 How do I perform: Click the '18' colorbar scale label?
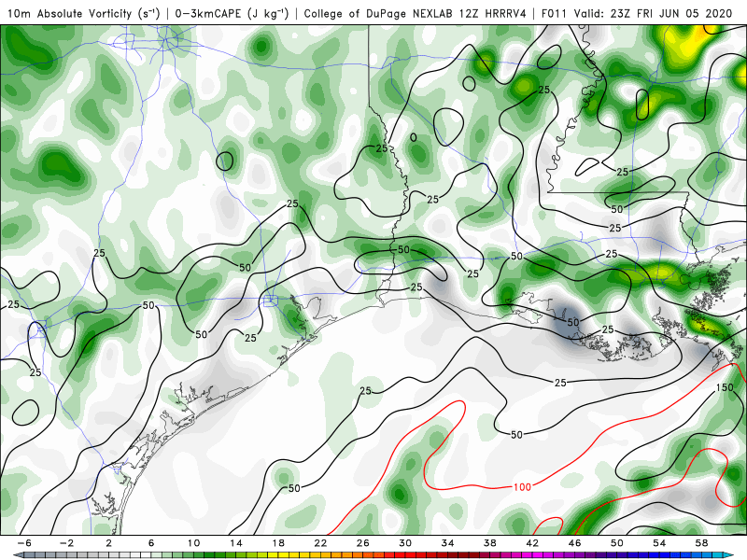[278, 543]
